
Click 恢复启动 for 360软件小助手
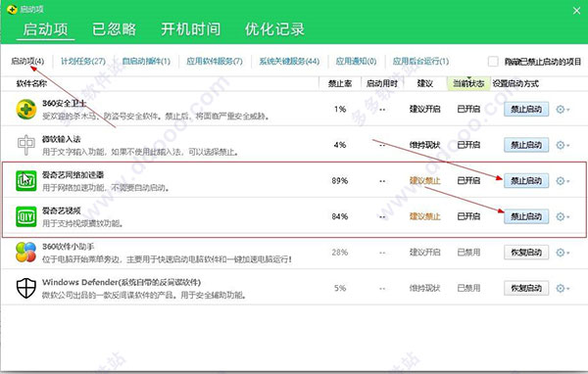coord(526,253)
